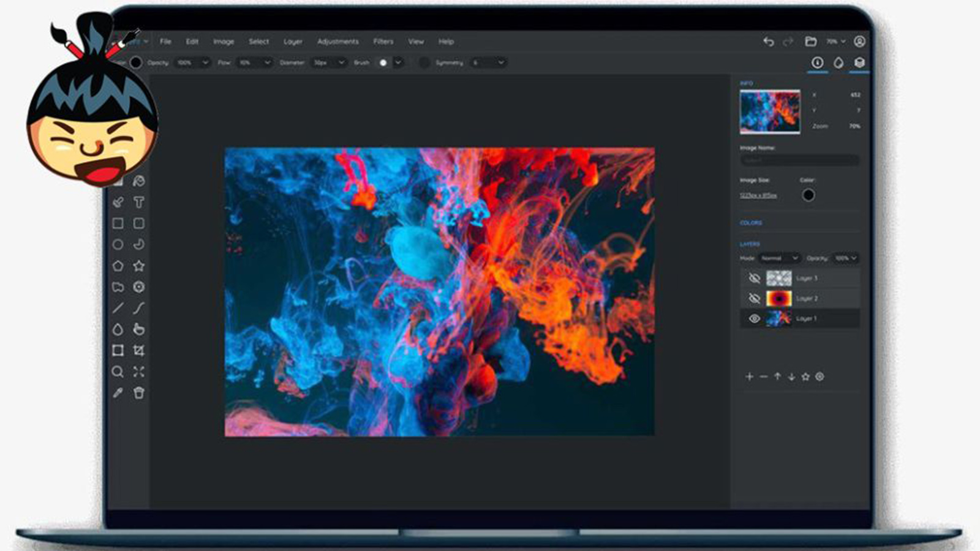Select the Rounded Rectangle tool
980x551 pixels.
tap(139, 223)
